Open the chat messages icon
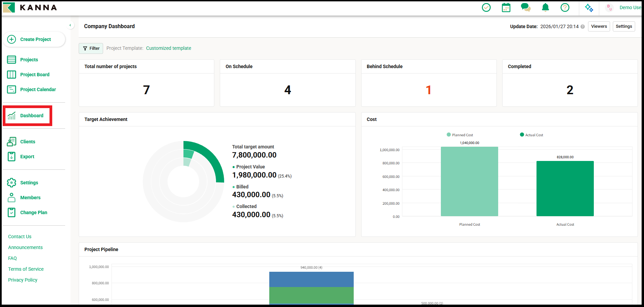 526,7
